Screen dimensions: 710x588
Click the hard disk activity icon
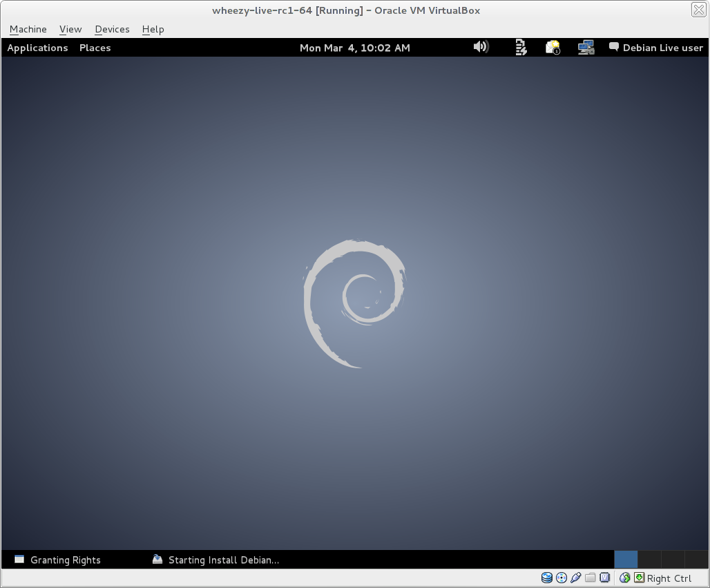pos(547,578)
